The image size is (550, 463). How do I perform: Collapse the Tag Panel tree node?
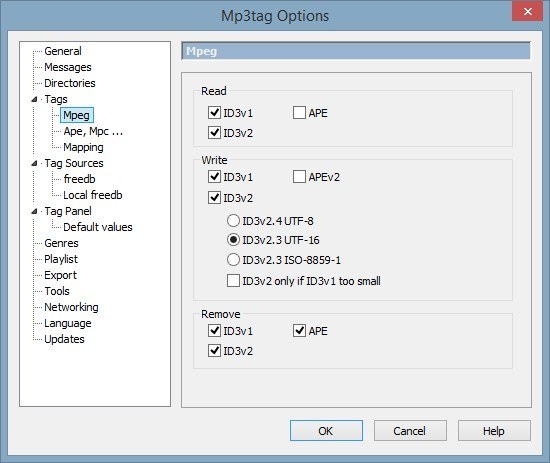pyautogui.click(x=34, y=212)
